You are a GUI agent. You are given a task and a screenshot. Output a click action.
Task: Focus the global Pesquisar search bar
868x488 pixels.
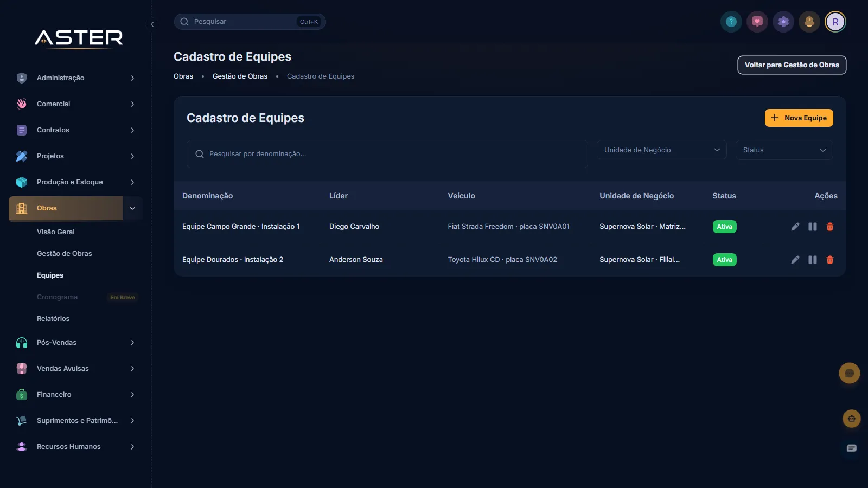click(250, 22)
